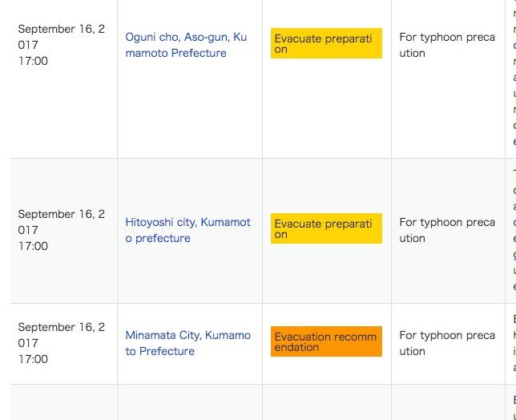Screen dimensions: 516x420
Task: Select the September 16 date in Hitoyoshi row
Action: 62,222
